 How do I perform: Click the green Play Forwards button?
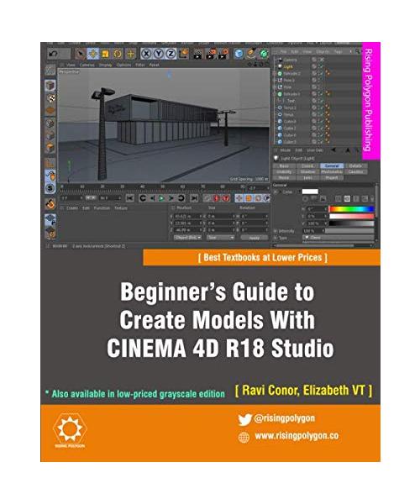tap(161, 198)
